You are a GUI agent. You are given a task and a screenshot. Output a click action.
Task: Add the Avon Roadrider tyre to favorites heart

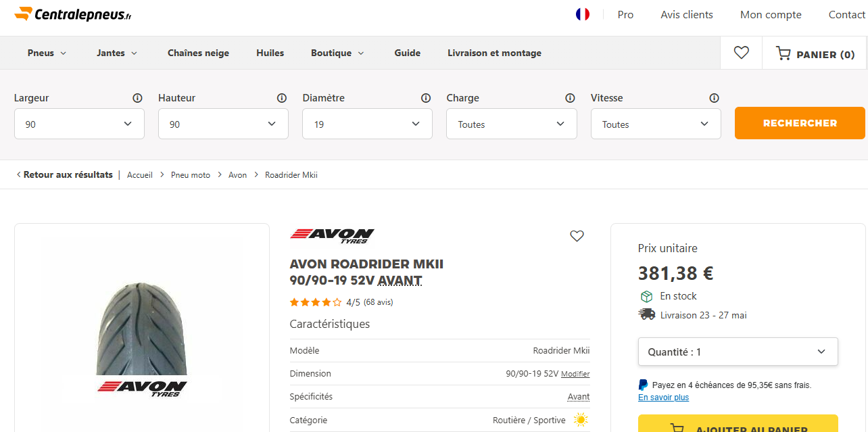pyautogui.click(x=577, y=236)
